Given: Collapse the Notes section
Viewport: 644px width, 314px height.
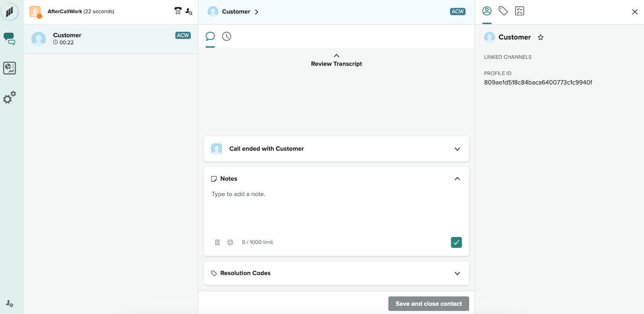Looking at the screenshot, I should (457, 179).
